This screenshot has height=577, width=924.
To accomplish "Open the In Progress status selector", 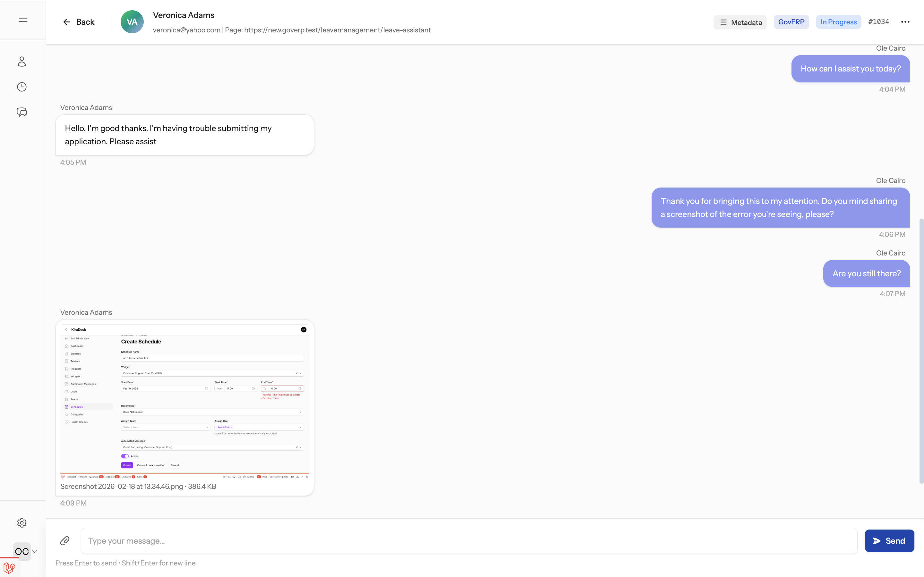I will click(838, 21).
